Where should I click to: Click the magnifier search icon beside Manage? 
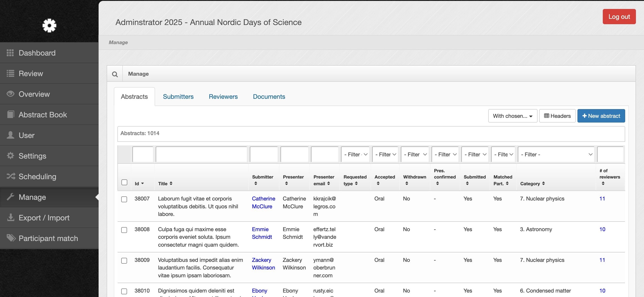[115, 74]
